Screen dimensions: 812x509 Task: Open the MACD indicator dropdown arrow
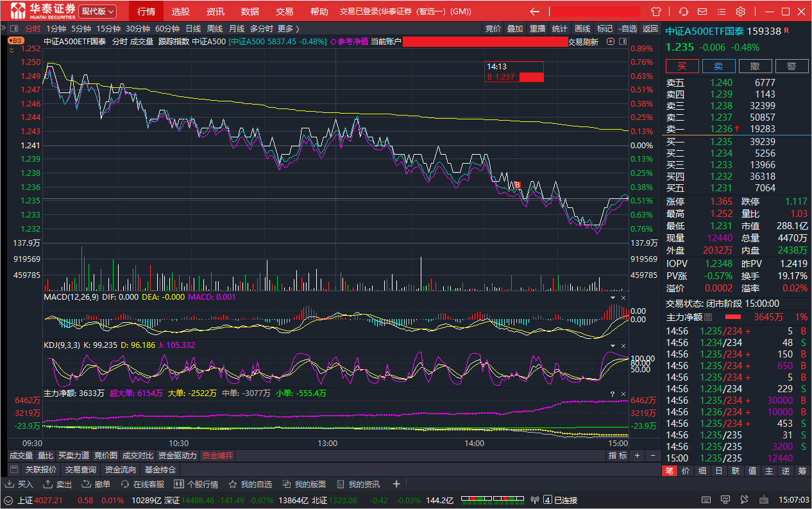[x=612, y=298]
